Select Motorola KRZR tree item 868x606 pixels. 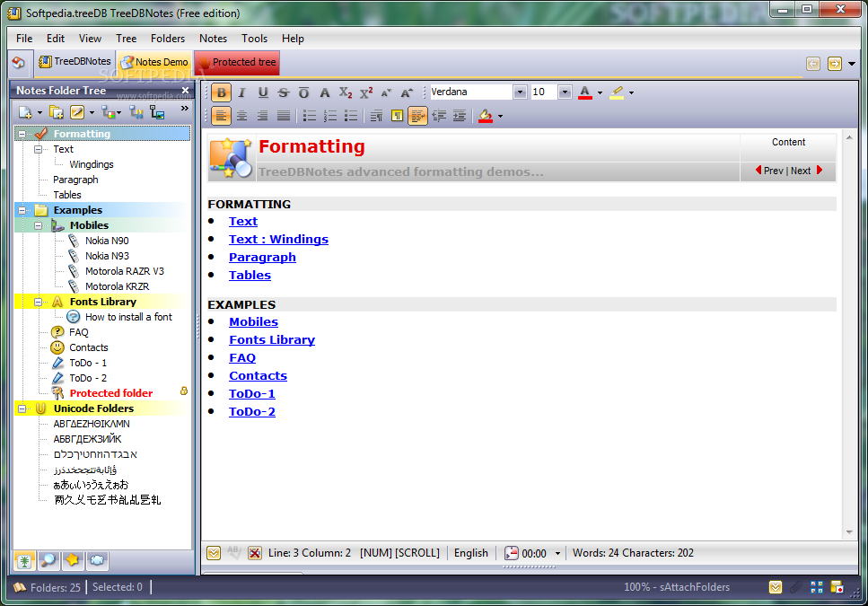(x=117, y=286)
